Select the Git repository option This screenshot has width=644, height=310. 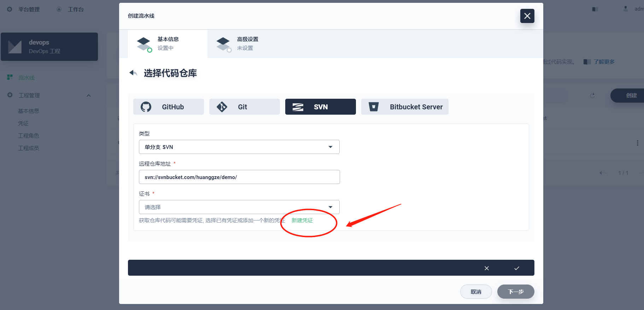tap(245, 107)
